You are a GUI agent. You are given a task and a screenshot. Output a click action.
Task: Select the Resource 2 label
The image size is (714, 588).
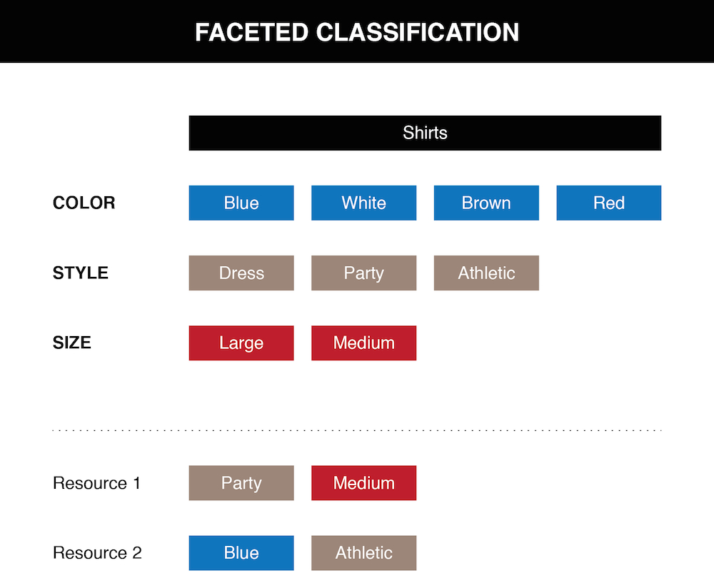[x=97, y=553]
